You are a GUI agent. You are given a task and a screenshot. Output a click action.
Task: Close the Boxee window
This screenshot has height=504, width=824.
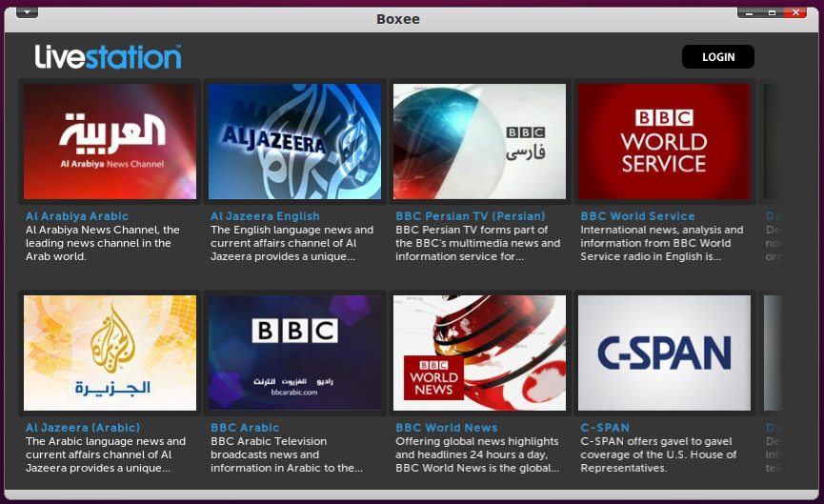coord(795,12)
